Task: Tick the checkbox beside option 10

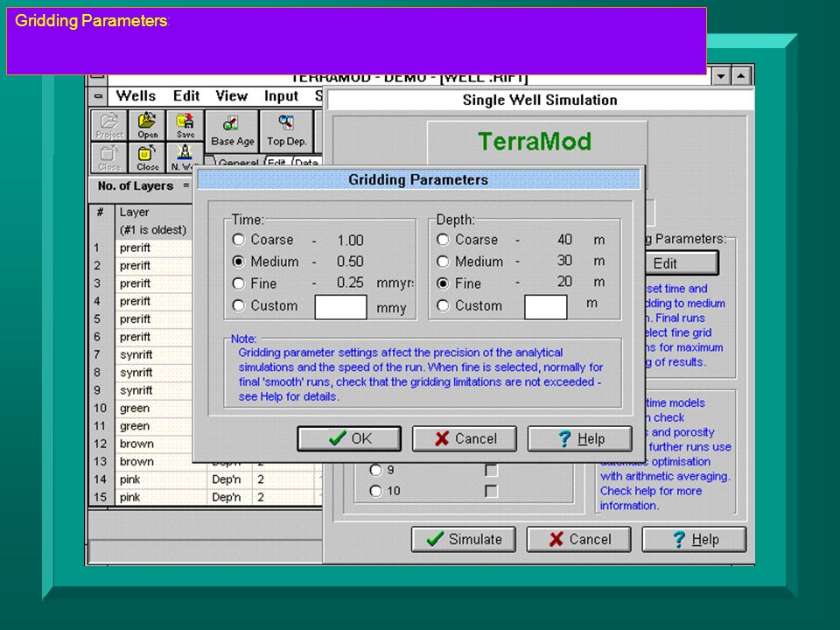Action: pyautogui.click(x=491, y=491)
